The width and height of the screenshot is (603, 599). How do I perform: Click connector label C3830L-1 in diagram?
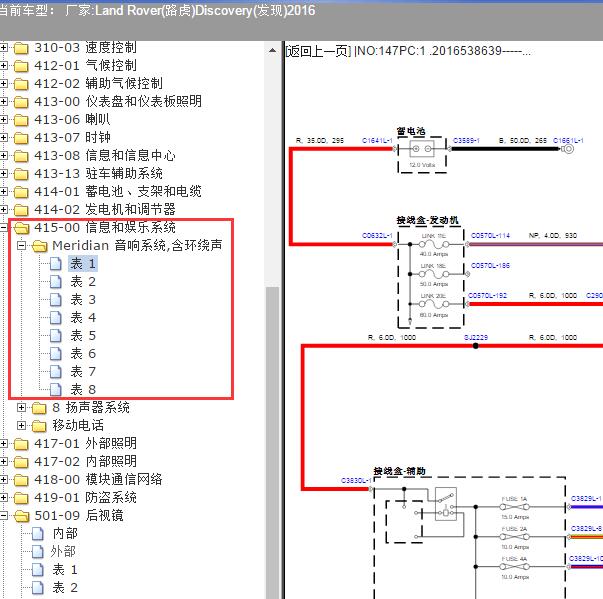pyautogui.click(x=356, y=481)
